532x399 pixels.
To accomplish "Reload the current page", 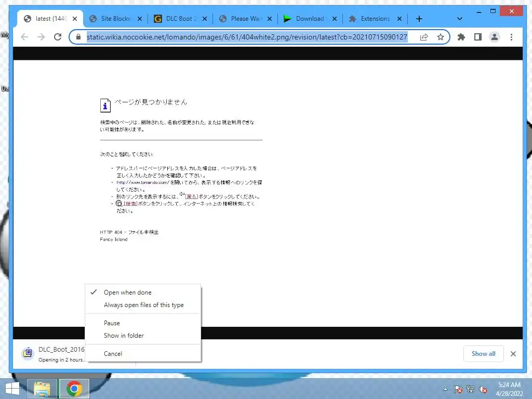I will pyautogui.click(x=58, y=37).
